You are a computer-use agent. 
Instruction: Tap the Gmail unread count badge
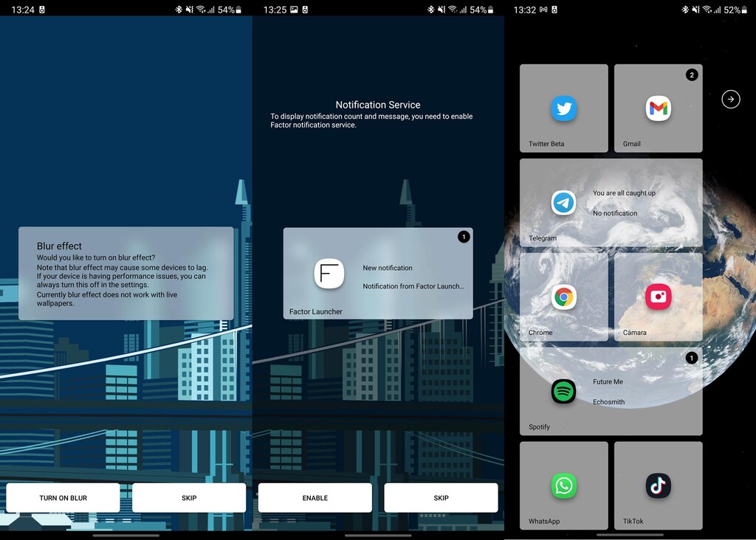pyautogui.click(x=691, y=75)
